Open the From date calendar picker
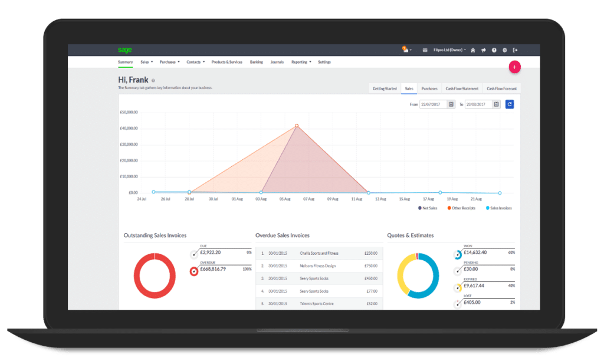604x364 pixels. pos(451,104)
